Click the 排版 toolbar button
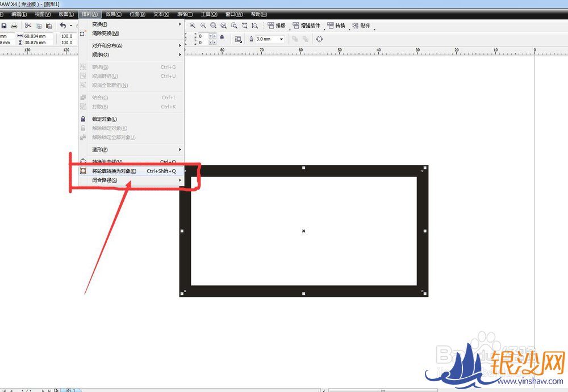This screenshot has height=392, width=568. pos(277,26)
